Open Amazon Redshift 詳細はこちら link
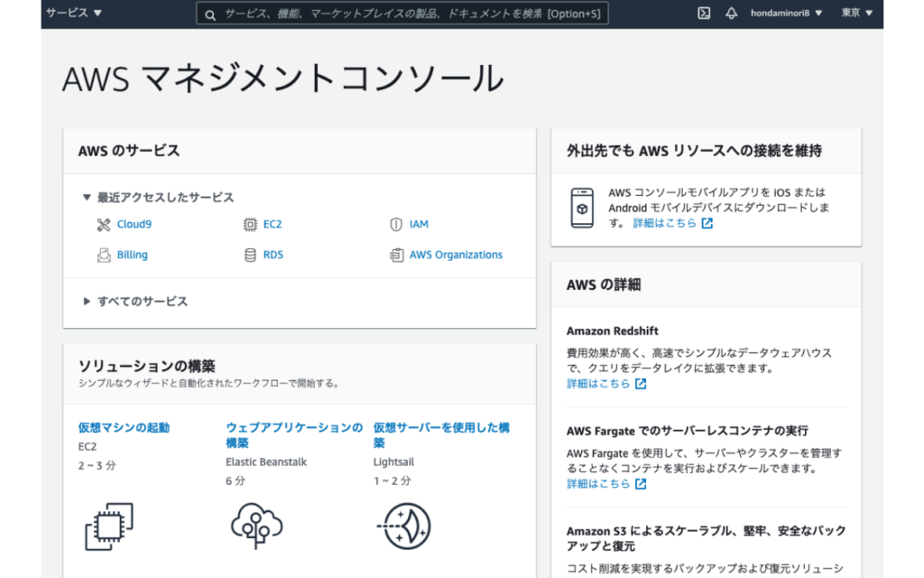 click(x=598, y=383)
